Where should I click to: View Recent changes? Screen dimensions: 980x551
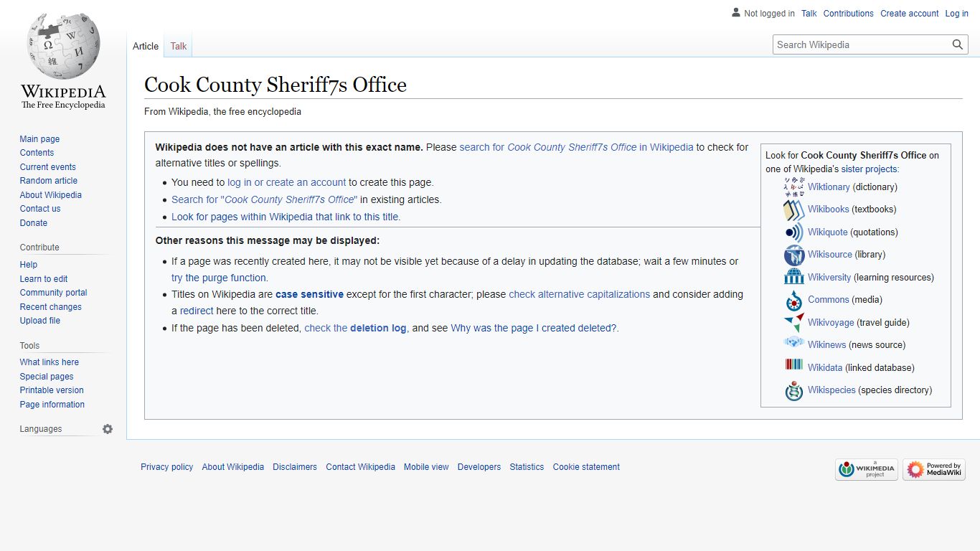point(50,307)
